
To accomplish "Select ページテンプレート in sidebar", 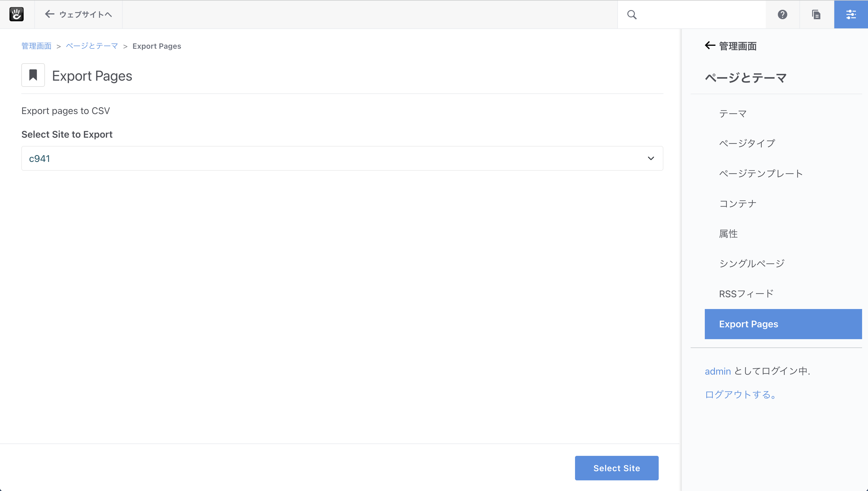I will 761,174.
